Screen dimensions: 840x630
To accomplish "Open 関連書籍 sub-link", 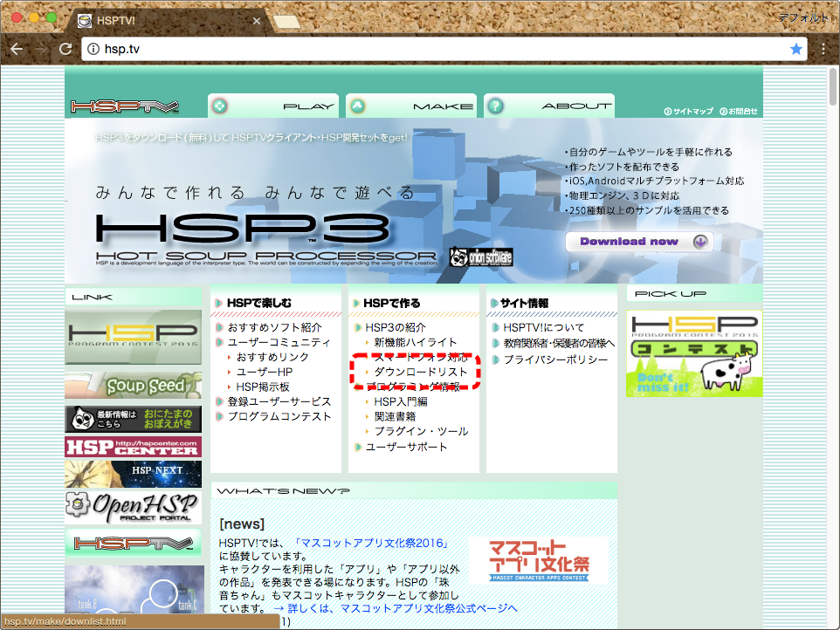I will [x=395, y=416].
